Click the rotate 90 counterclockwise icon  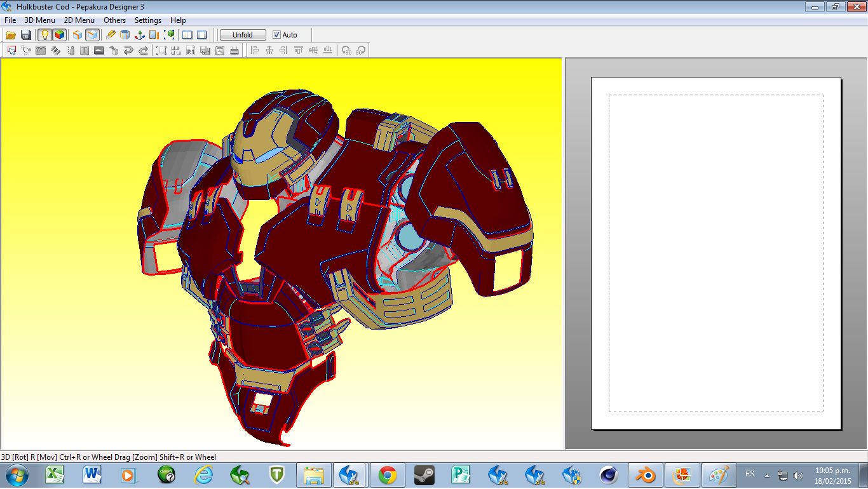click(x=346, y=50)
